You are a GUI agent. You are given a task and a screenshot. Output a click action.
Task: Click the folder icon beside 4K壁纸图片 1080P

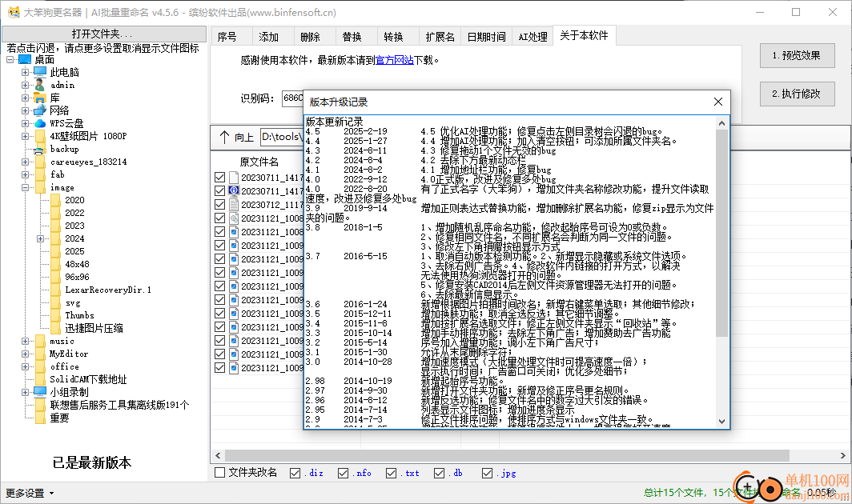[40, 136]
